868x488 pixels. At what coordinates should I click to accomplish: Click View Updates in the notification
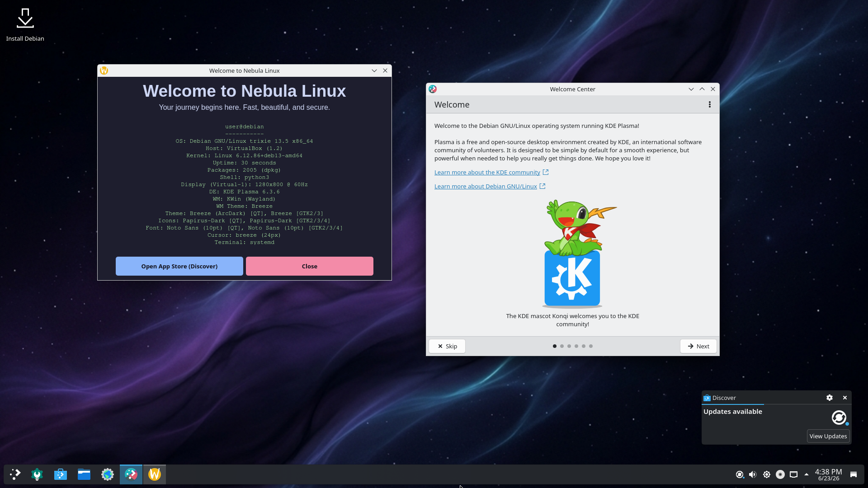828,436
